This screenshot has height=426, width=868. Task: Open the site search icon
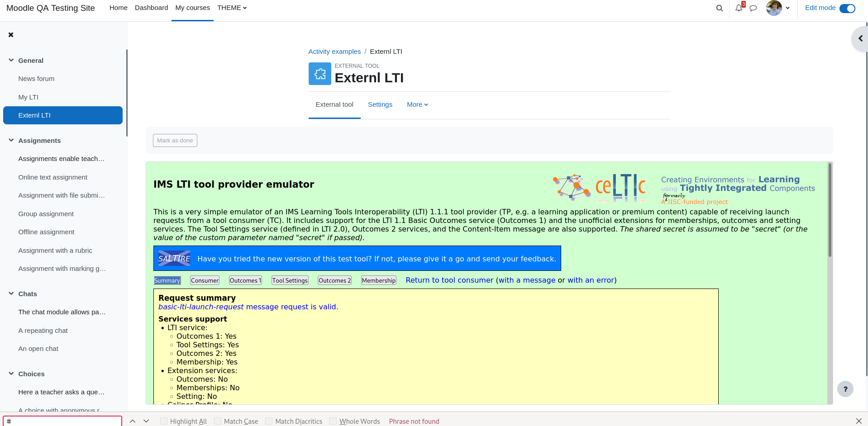[720, 8]
